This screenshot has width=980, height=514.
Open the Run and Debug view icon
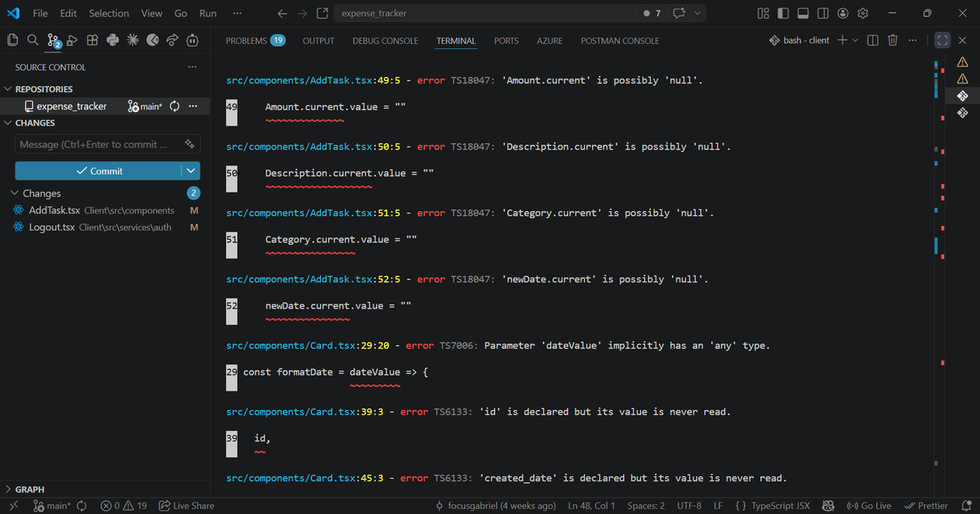[73, 40]
